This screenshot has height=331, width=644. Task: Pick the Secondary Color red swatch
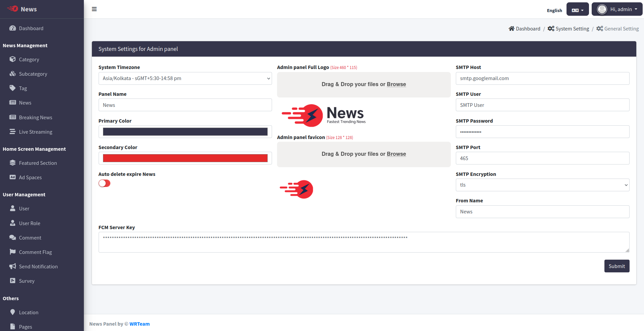(185, 158)
